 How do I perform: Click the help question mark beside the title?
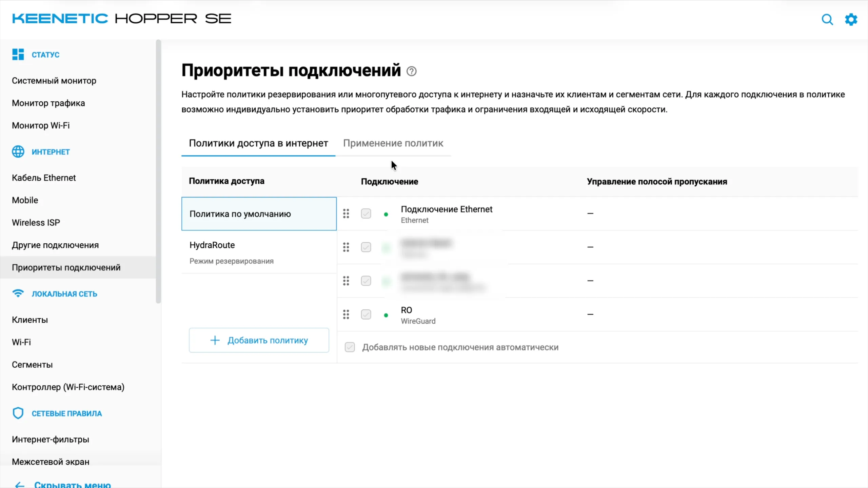[411, 71]
